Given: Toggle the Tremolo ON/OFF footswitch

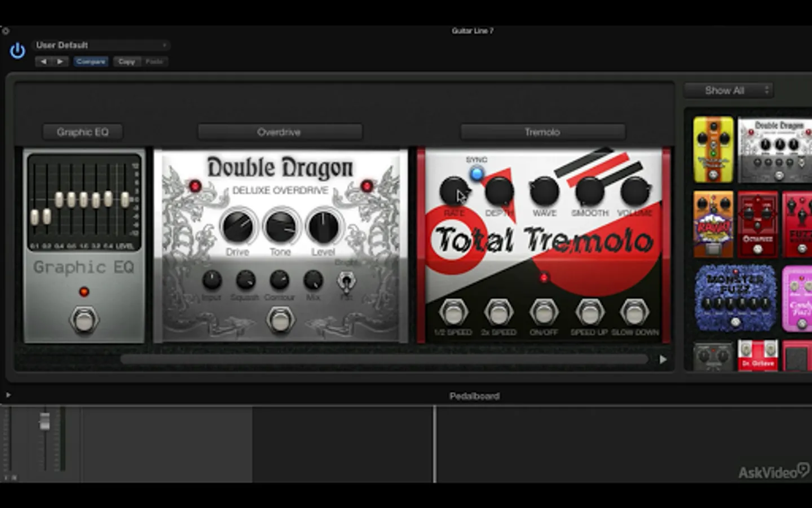Looking at the screenshot, I should click(544, 312).
